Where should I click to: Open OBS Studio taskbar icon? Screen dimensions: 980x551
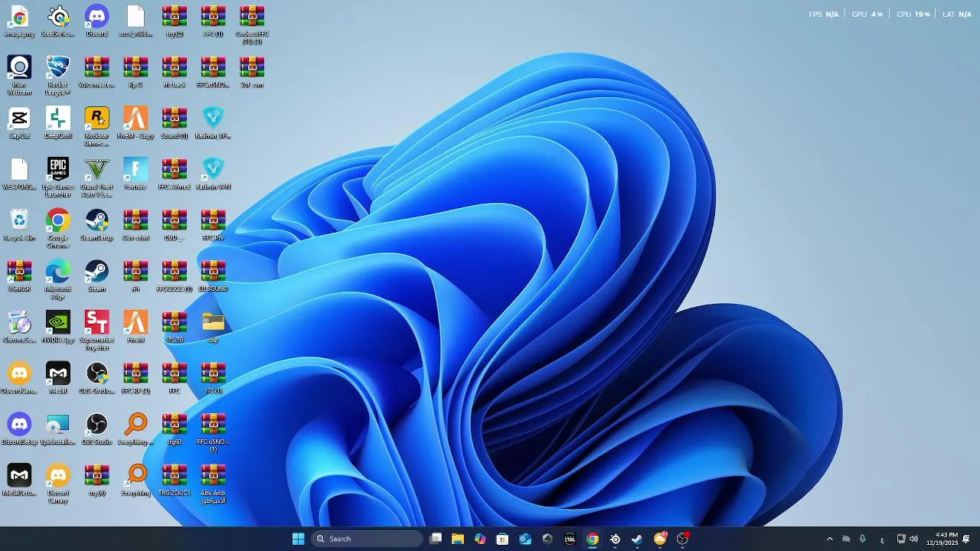[x=682, y=539]
